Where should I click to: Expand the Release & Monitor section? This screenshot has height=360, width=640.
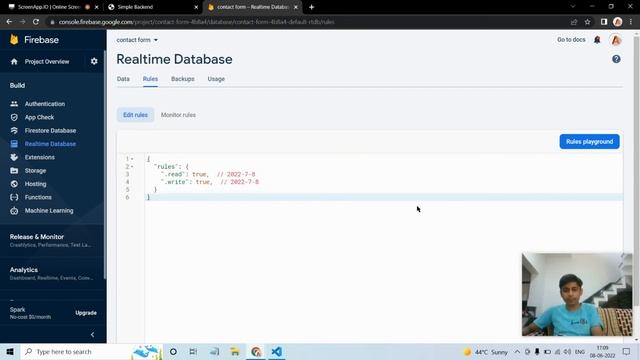pyautogui.click(x=52, y=240)
